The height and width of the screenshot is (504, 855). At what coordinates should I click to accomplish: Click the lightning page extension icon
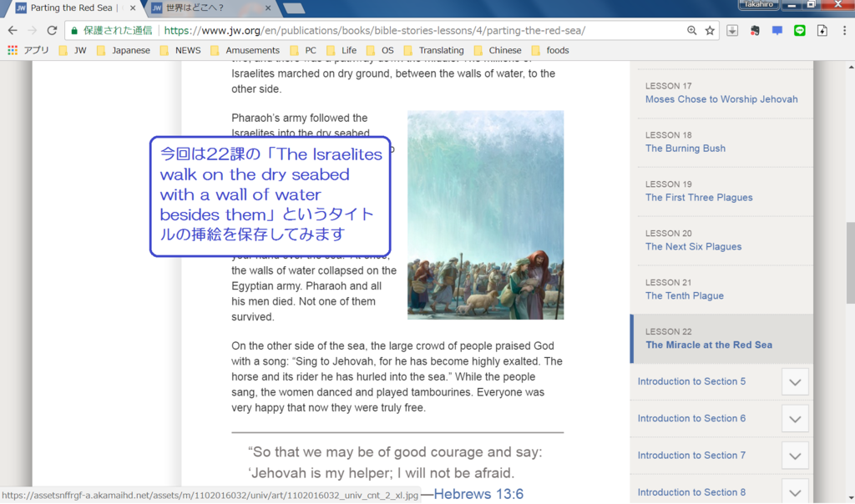click(822, 31)
